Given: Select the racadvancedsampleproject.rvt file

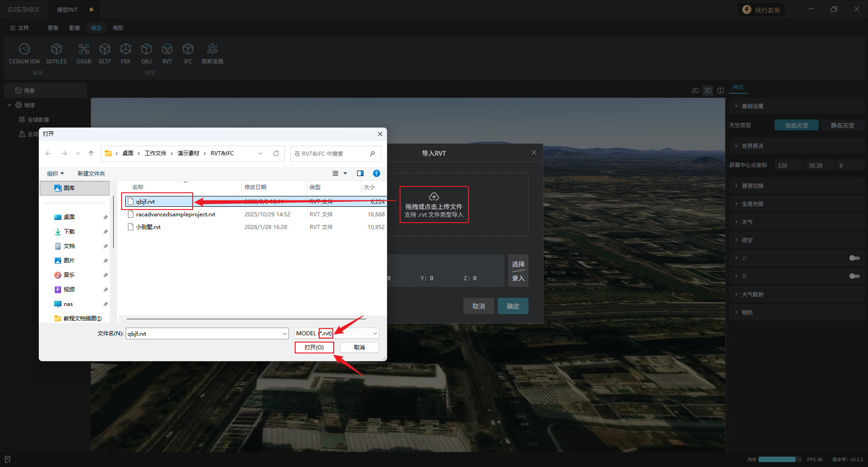Looking at the screenshot, I should pos(175,214).
